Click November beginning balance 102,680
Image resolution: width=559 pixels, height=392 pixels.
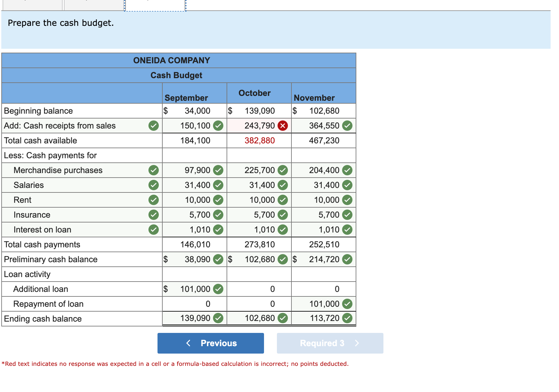tap(324, 111)
